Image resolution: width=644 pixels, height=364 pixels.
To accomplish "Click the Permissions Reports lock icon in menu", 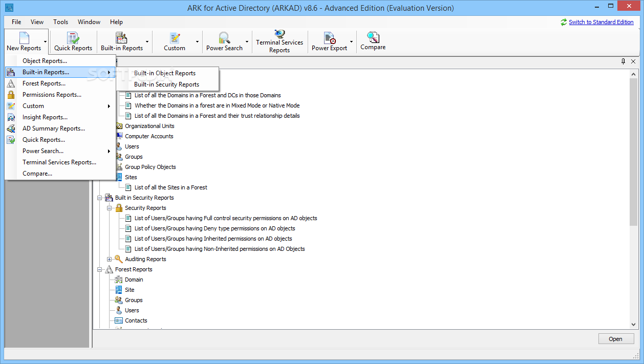I will tap(11, 95).
